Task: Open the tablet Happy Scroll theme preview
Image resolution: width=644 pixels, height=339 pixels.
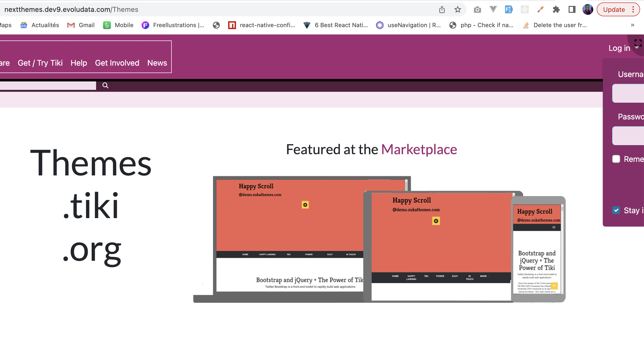Action: 441,247
